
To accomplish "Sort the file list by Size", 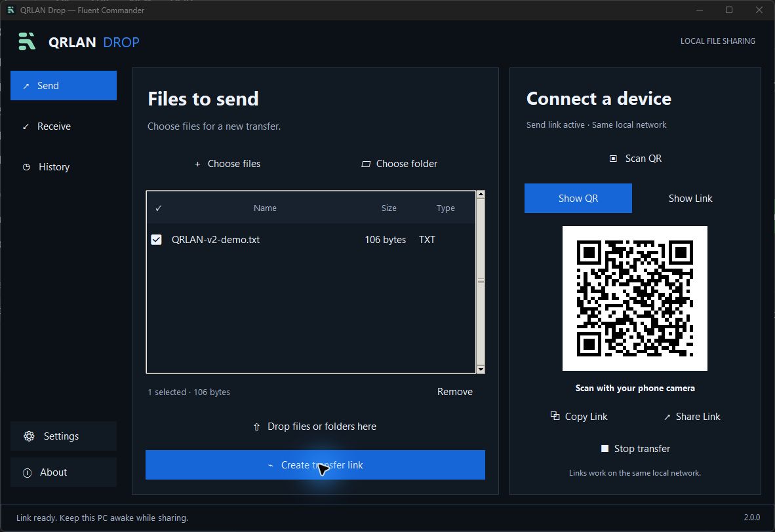I will click(389, 208).
